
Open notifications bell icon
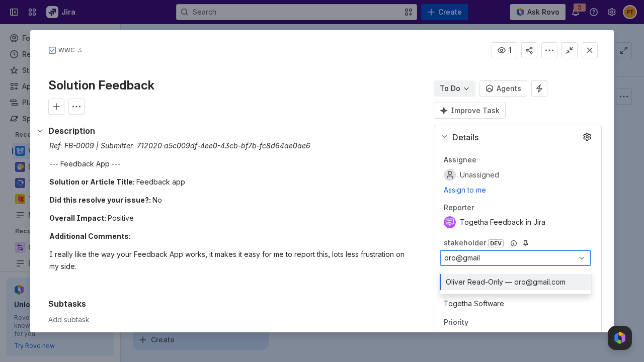pos(576,12)
